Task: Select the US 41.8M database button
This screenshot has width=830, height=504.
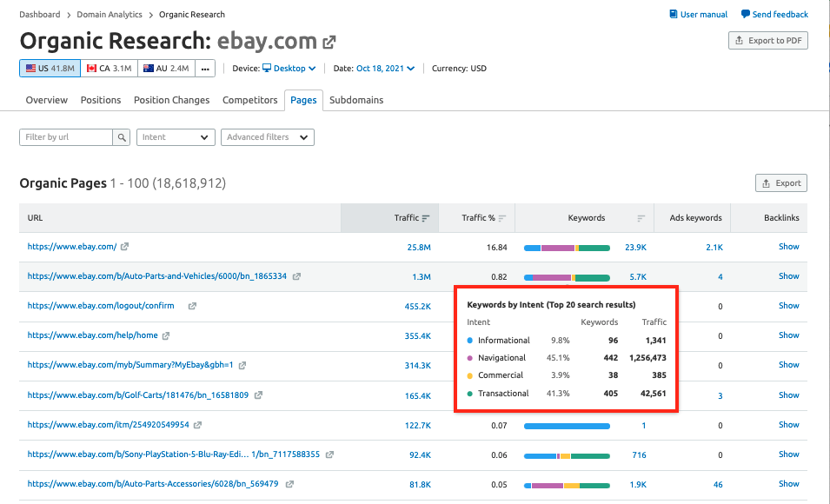Action: point(50,69)
